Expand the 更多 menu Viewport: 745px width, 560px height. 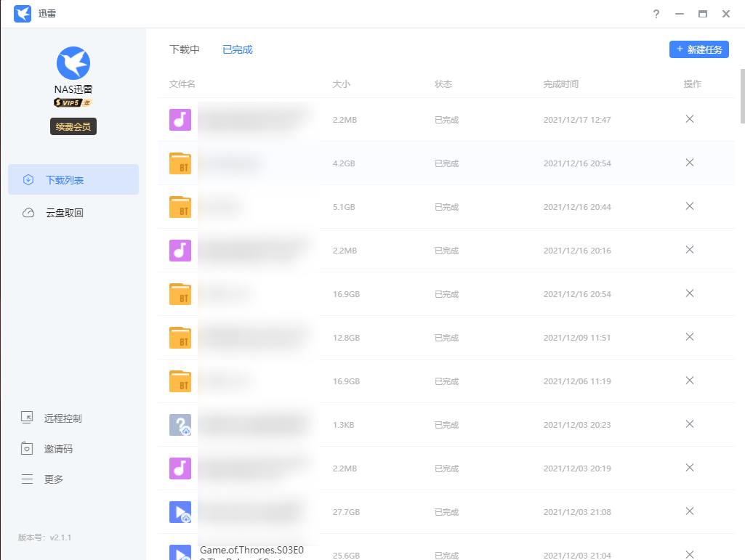point(54,479)
